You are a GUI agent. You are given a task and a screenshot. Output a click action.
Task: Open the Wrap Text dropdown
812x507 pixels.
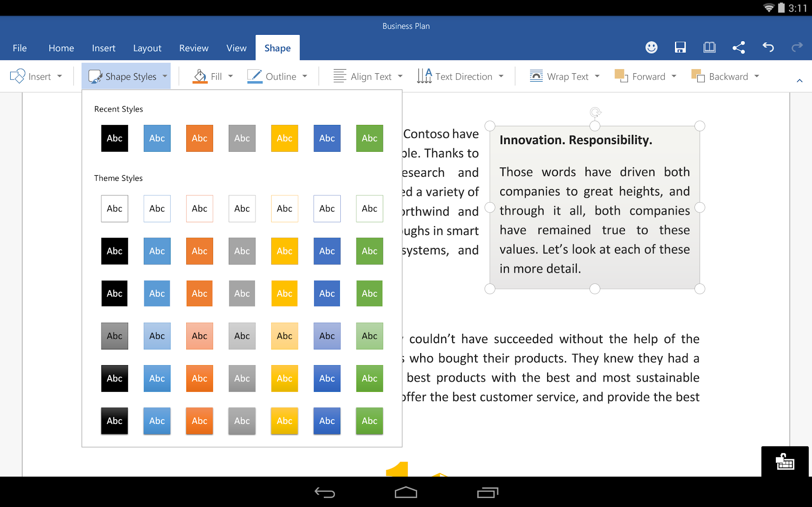pos(565,76)
